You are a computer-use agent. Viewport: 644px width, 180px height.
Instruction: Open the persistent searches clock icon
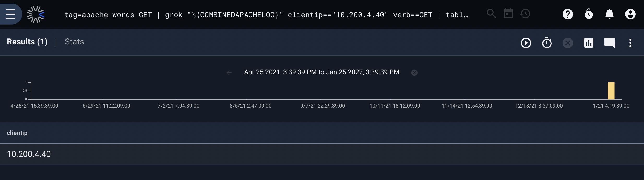(589, 14)
